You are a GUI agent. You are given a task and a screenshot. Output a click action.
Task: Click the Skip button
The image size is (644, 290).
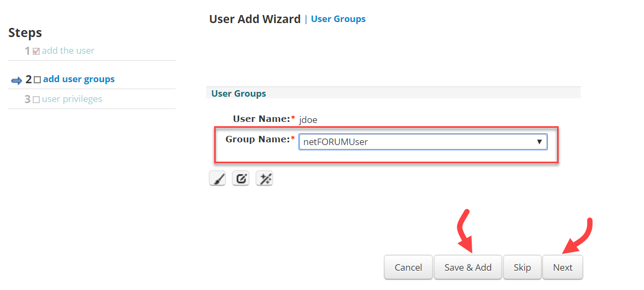[x=522, y=267]
